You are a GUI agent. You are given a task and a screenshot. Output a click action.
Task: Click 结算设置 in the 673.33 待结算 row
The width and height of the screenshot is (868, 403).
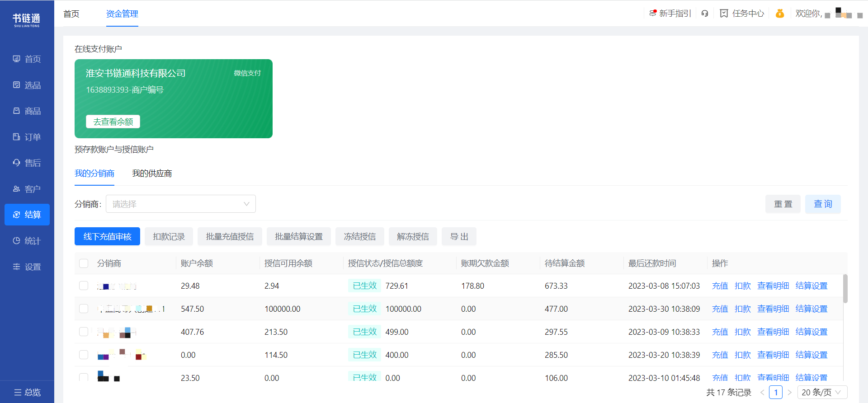click(811, 286)
